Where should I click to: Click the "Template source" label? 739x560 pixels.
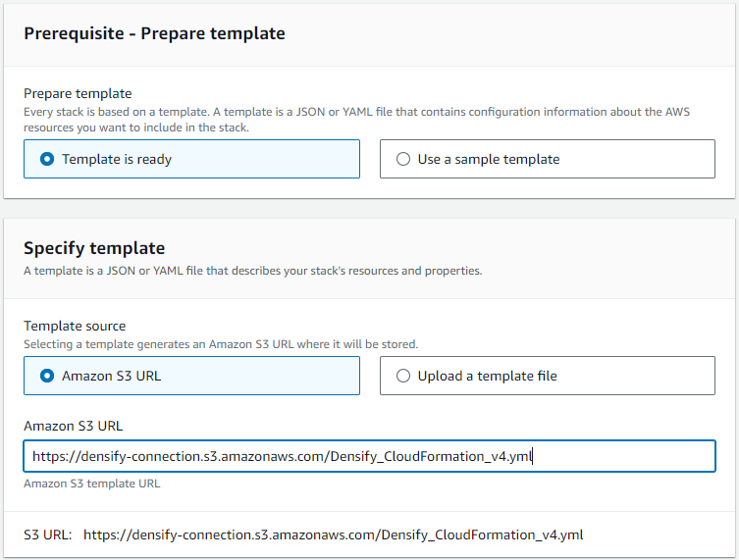point(75,326)
